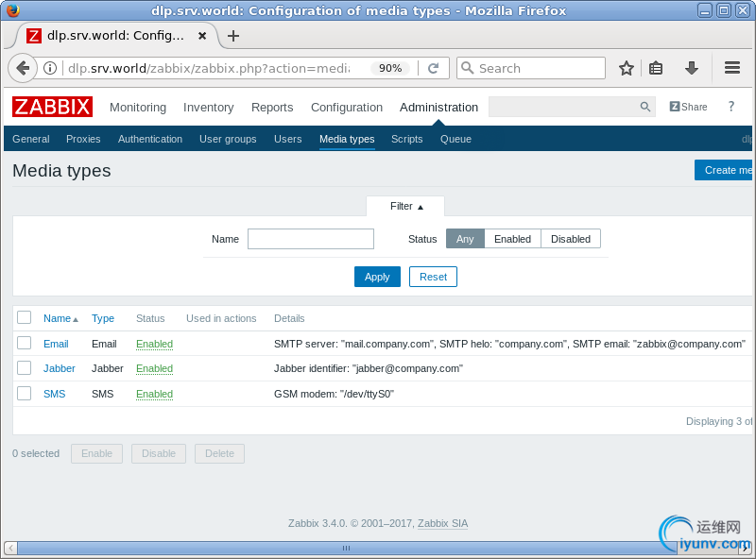
Task: Click the ZABBIX logo
Action: 53,107
